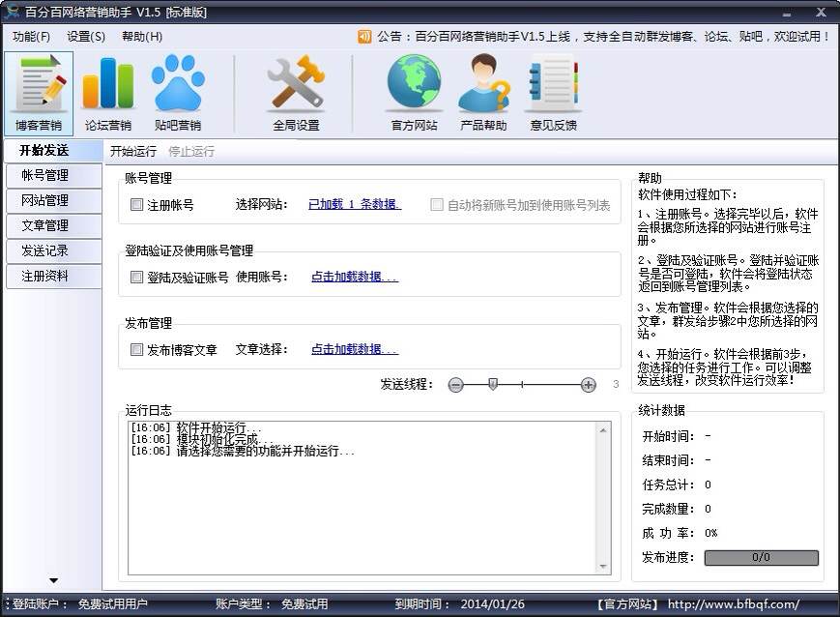This screenshot has height=617, width=840.
Task: Adjust the 发送线程 slider handle
Action: [493, 384]
